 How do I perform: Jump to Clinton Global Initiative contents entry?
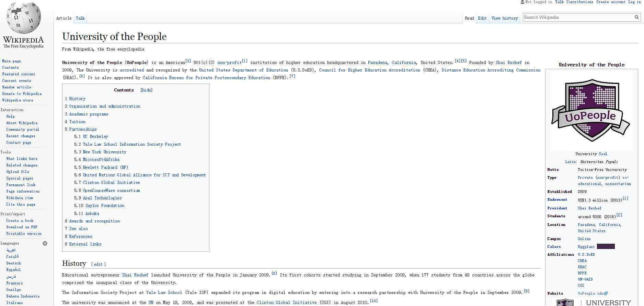pyautogui.click(x=107, y=183)
